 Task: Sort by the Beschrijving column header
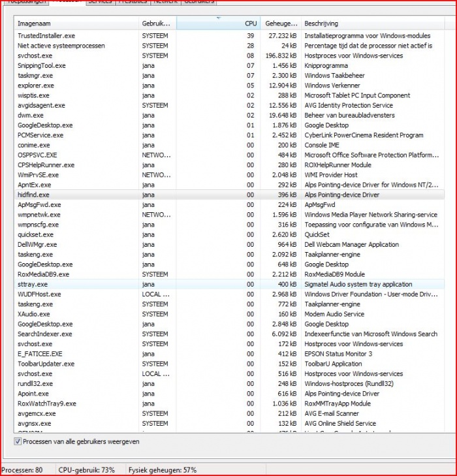click(373, 24)
